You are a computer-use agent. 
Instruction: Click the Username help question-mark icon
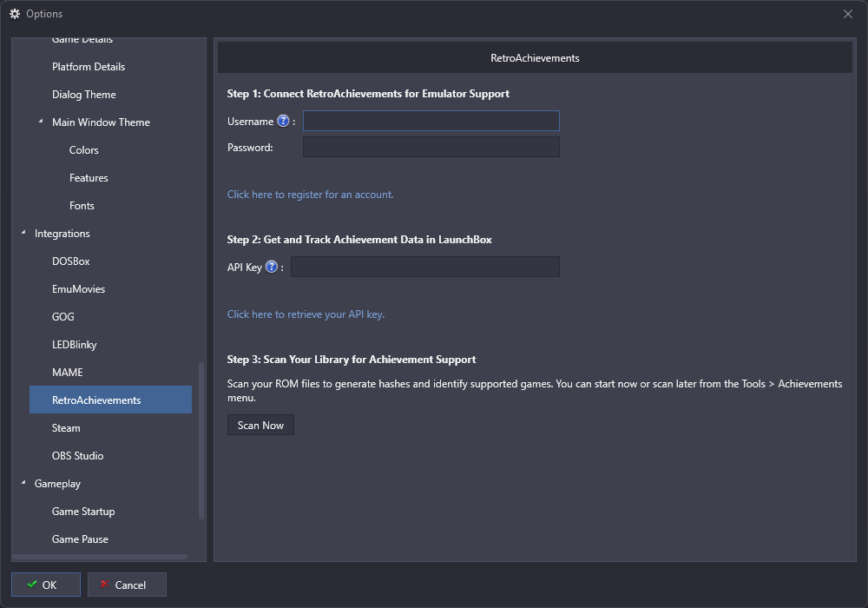[283, 121]
